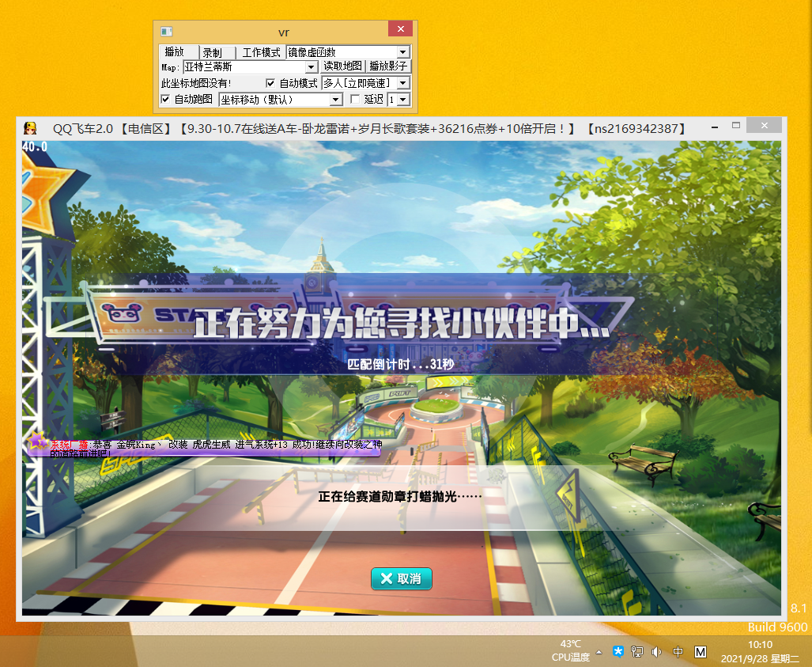Enable the 延迟 checkbox
This screenshot has width=812, height=667.
(355, 99)
